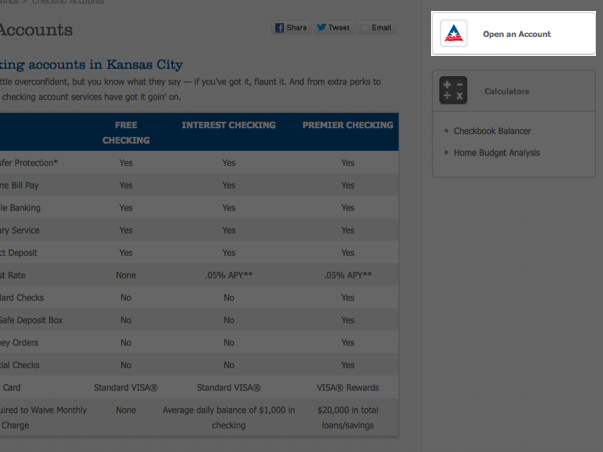This screenshot has height=452, width=603.
Task: Click '$20,000 in total loans/savings' cell
Action: (348, 417)
